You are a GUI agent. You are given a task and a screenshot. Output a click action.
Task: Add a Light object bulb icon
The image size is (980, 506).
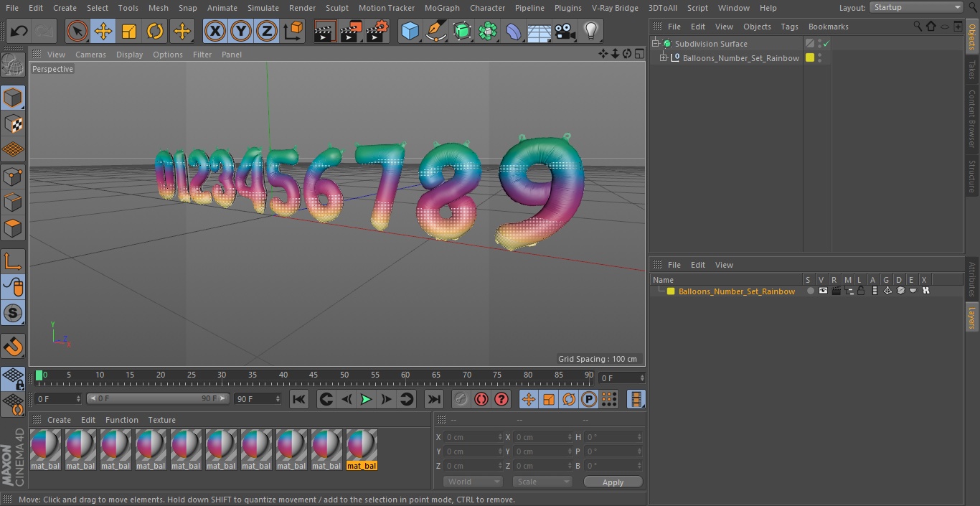click(x=591, y=32)
